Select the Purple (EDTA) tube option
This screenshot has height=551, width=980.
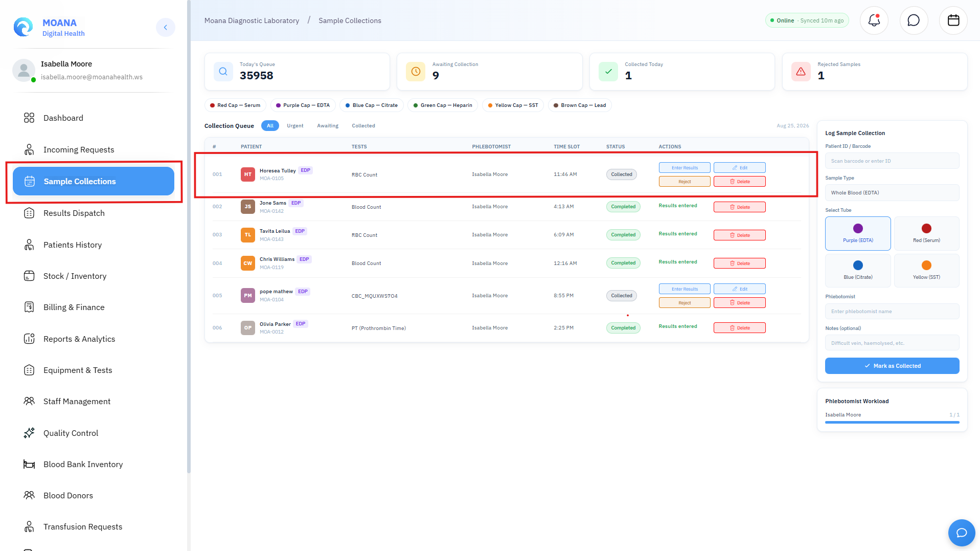click(858, 233)
